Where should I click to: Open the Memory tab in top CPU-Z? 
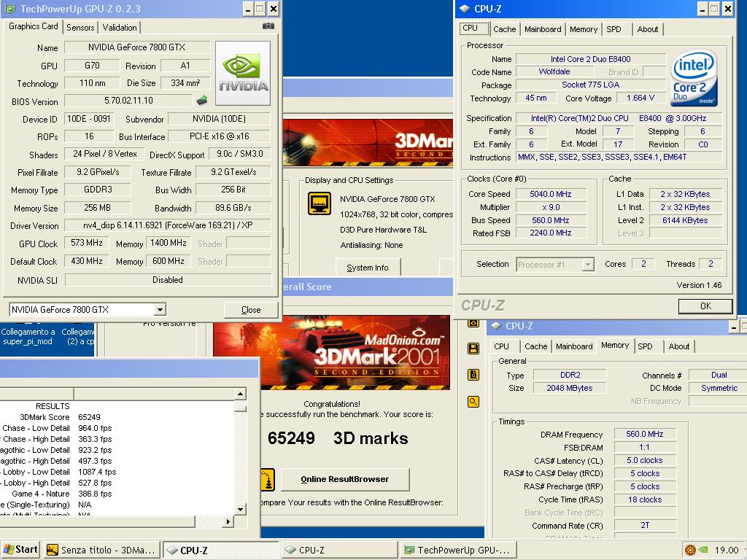583,29
